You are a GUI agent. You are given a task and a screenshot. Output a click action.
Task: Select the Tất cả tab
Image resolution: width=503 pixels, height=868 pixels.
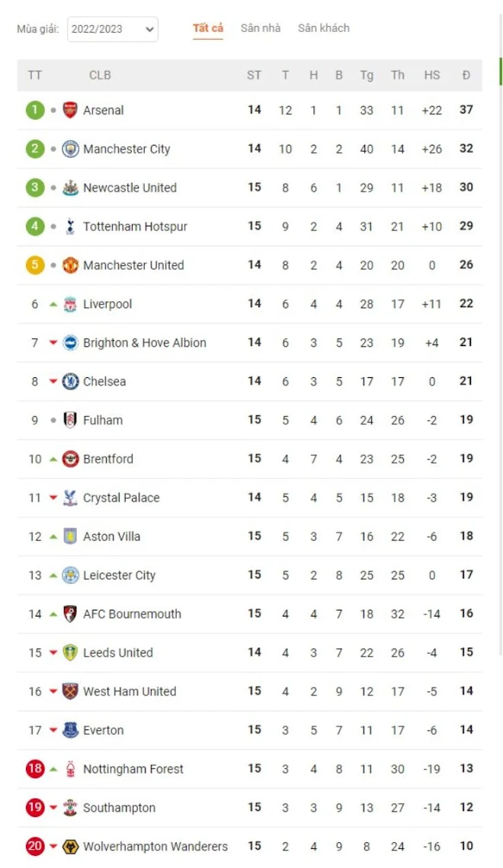pos(208,27)
